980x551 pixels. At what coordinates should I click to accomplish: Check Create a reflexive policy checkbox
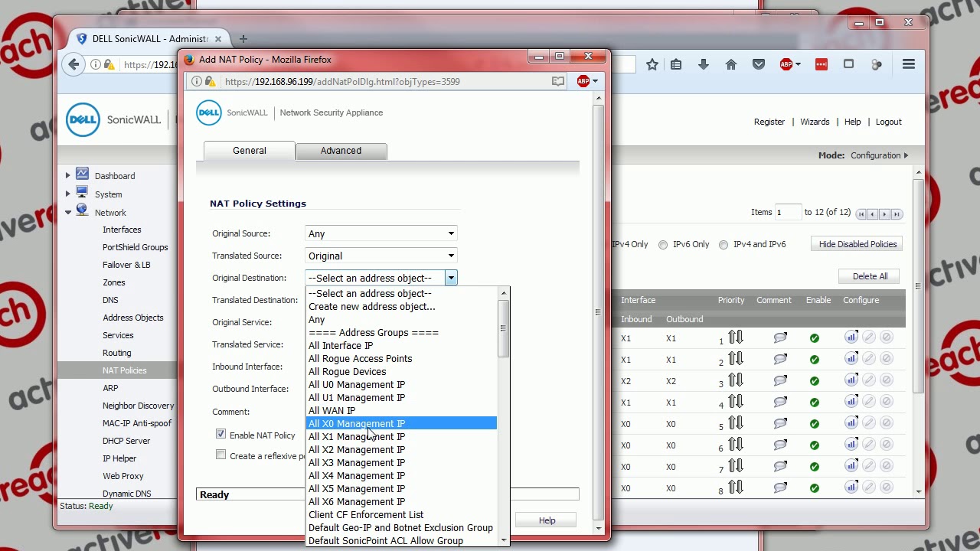(x=220, y=455)
